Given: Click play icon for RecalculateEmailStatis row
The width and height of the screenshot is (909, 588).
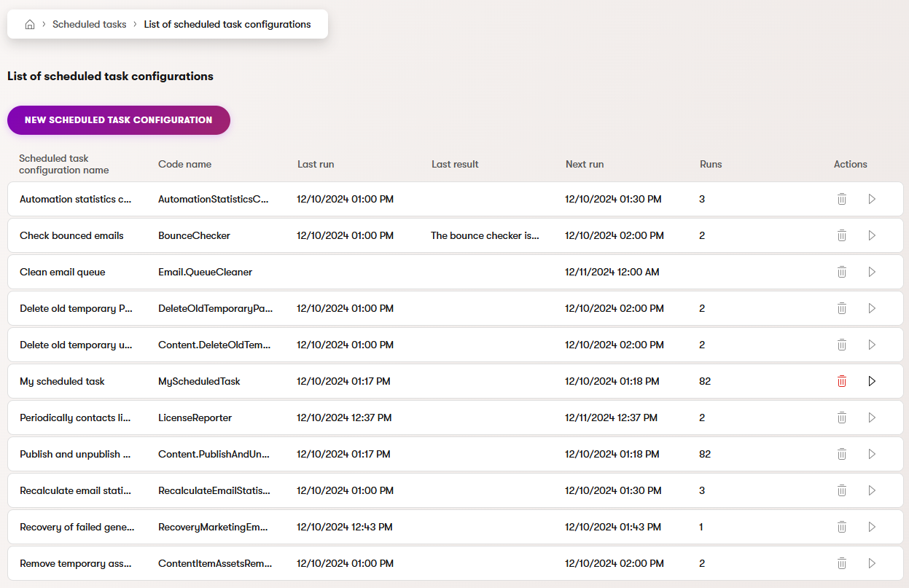Looking at the screenshot, I should [x=872, y=490].
